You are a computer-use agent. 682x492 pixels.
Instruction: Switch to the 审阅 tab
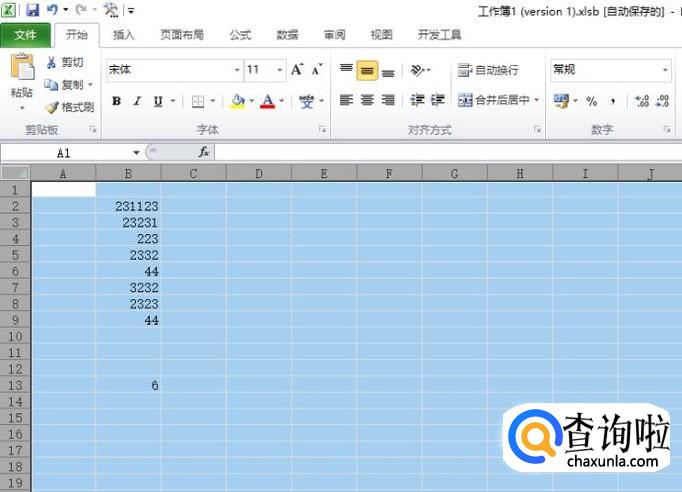click(334, 35)
